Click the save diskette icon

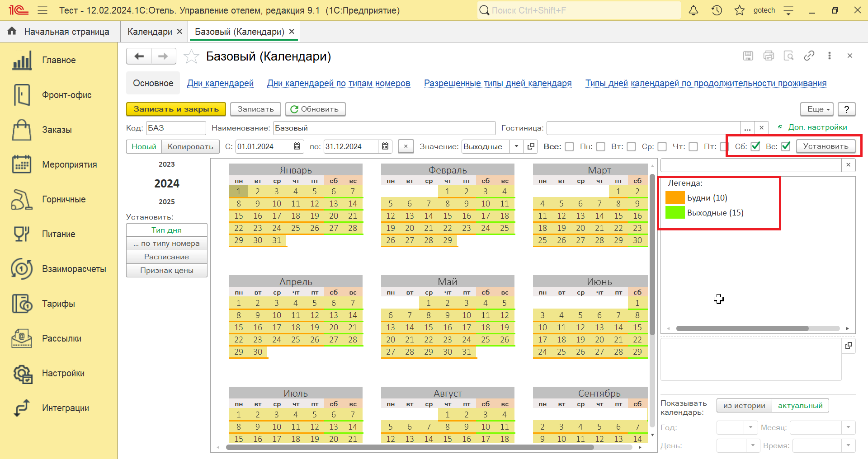coord(748,56)
